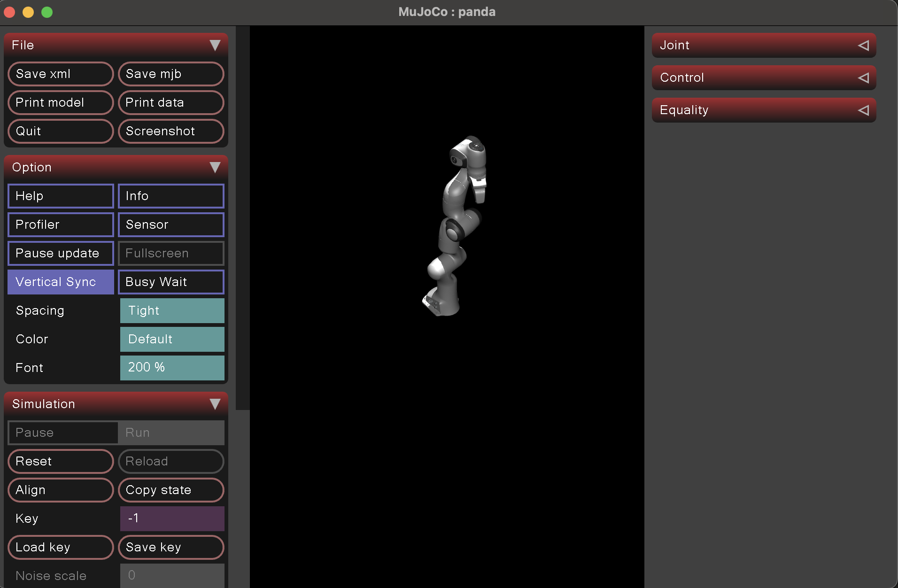Change the Spacing Tight selector
The width and height of the screenshot is (898, 588).
coord(172,310)
